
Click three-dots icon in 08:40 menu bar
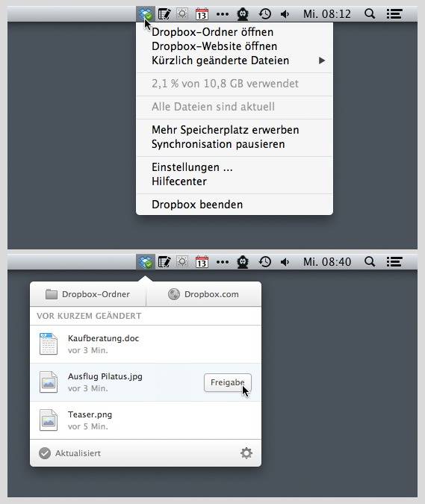click(x=223, y=262)
